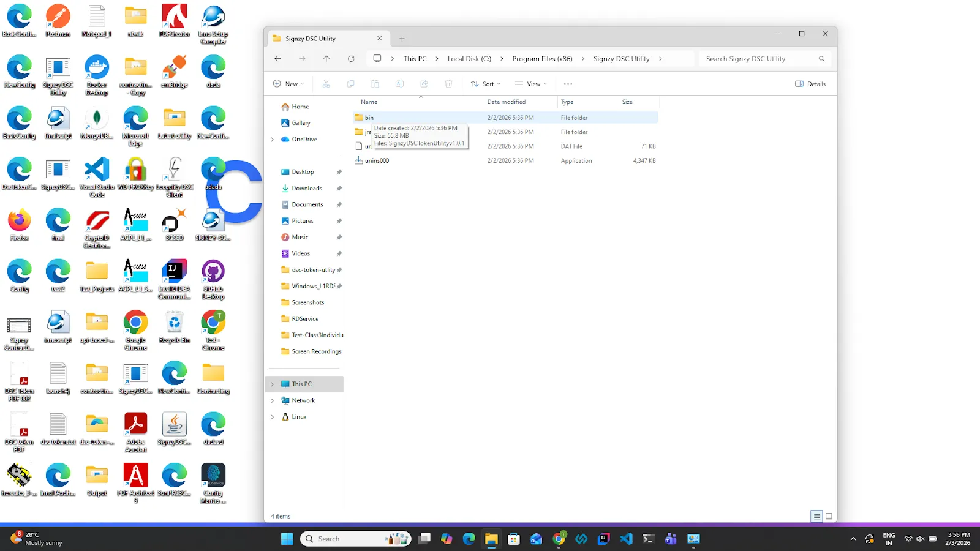
Task: Expand chevron after This PC breadcrumb
Action: (437, 59)
